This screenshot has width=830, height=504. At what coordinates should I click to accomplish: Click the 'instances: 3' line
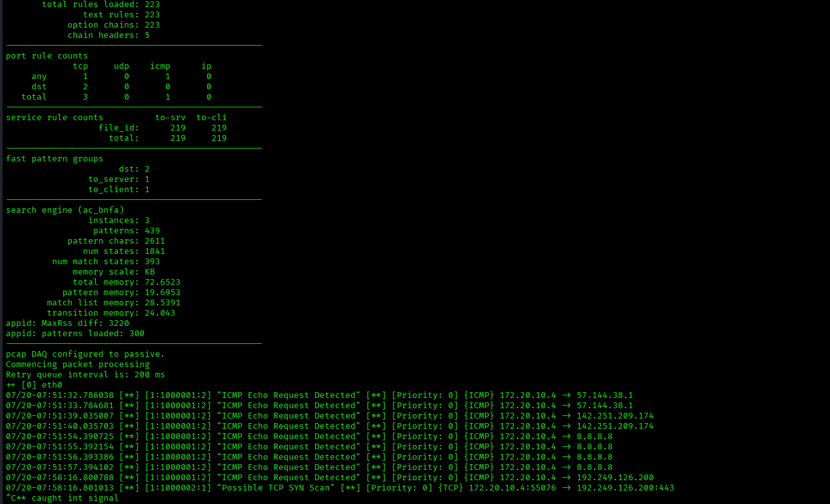[119, 221]
